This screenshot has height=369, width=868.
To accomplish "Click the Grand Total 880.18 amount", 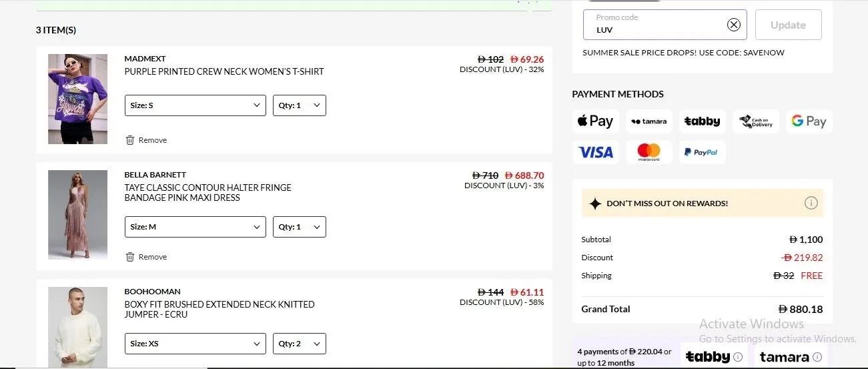I will (x=801, y=309).
